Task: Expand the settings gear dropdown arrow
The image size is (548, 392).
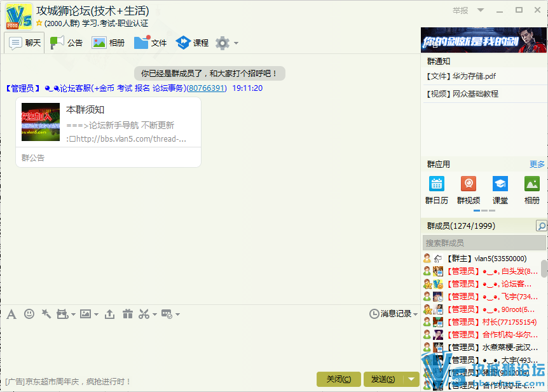Action: (236, 43)
